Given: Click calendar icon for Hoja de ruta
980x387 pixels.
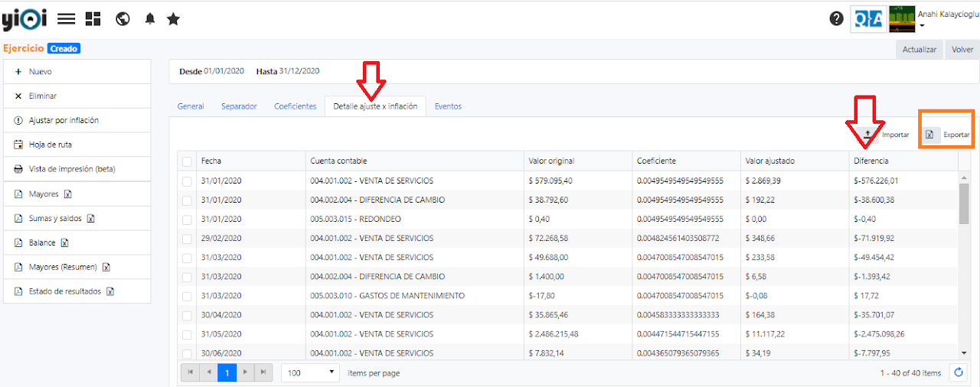Looking at the screenshot, I should [18, 145].
